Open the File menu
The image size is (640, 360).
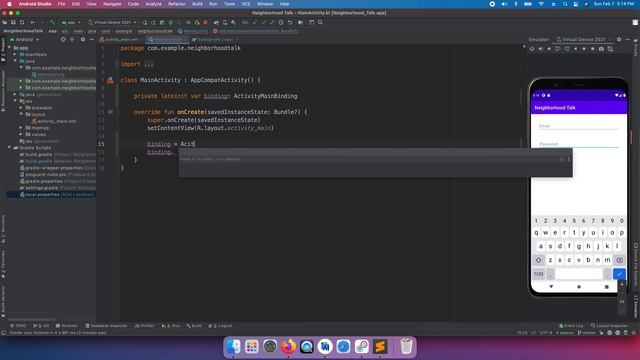(x=61, y=4)
